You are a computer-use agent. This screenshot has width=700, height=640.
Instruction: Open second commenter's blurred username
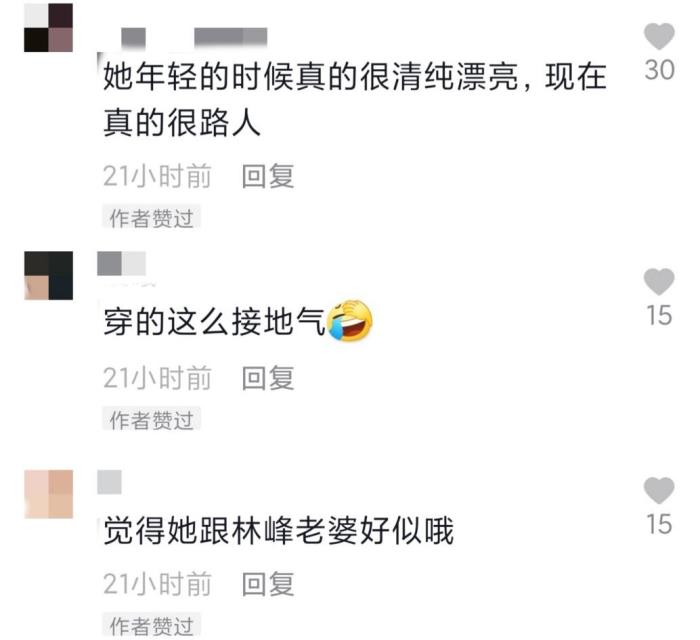click(x=121, y=263)
